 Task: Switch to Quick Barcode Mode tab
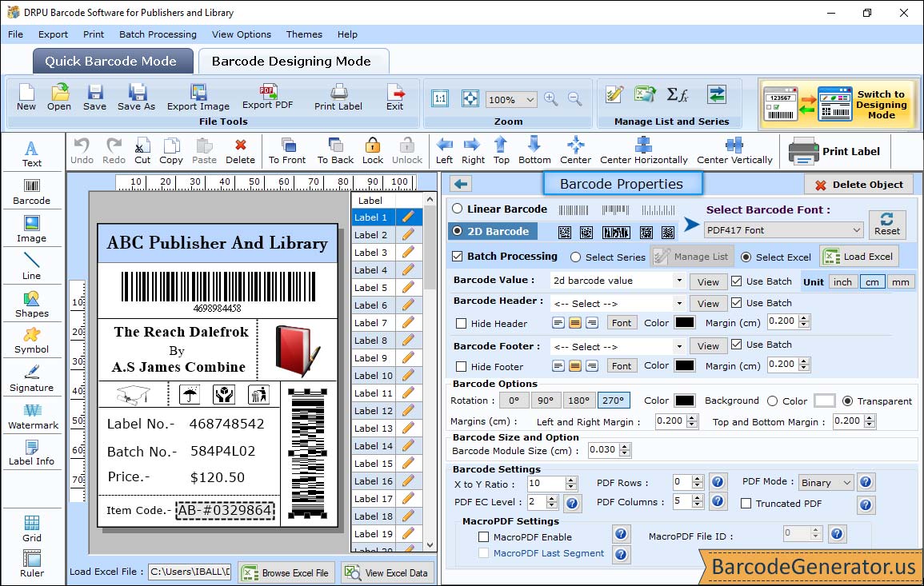pos(113,62)
